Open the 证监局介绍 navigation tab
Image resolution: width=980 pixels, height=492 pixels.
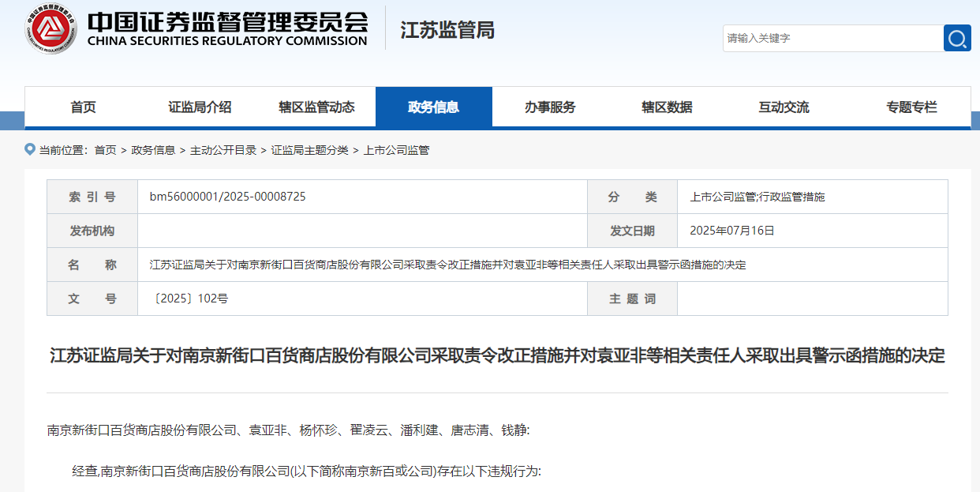point(200,107)
